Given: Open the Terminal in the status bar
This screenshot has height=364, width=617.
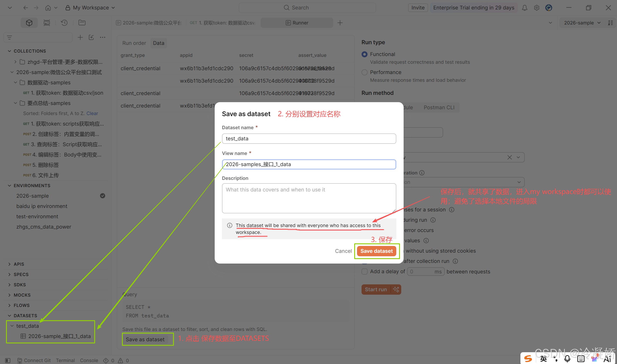Looking at the screenshot, I should coord(65,360).
